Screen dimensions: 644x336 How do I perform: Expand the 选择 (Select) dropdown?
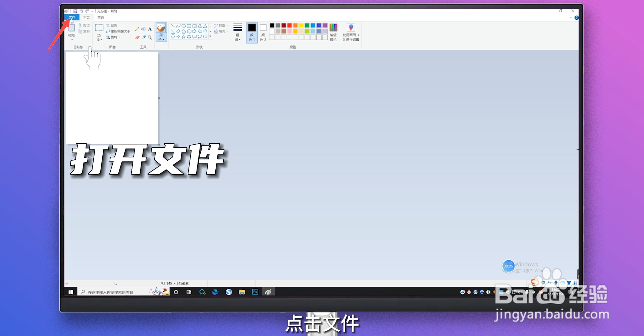tap(99, 38)
